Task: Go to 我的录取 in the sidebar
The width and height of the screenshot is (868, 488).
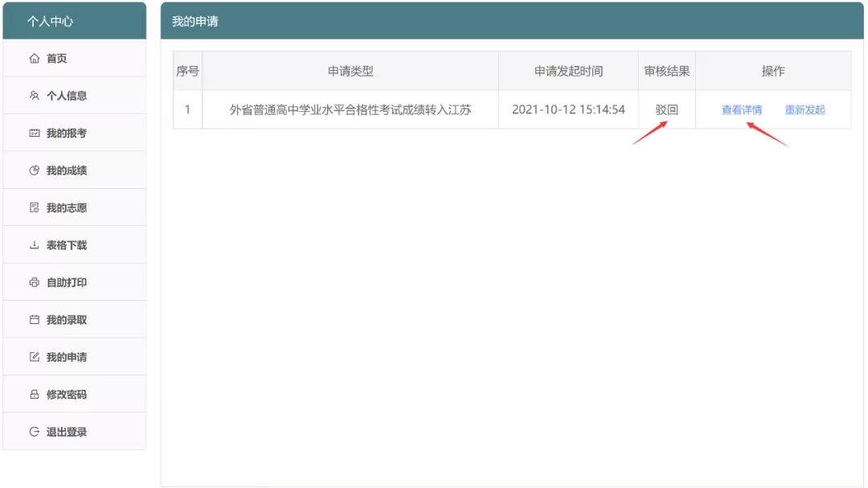Action: [66, 320]
